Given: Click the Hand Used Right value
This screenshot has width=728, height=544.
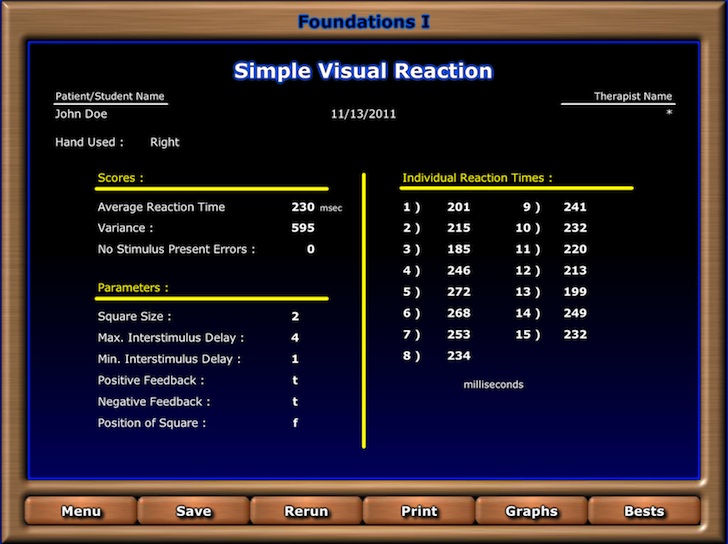Looking at the screenshot, I should coord(164,142).
